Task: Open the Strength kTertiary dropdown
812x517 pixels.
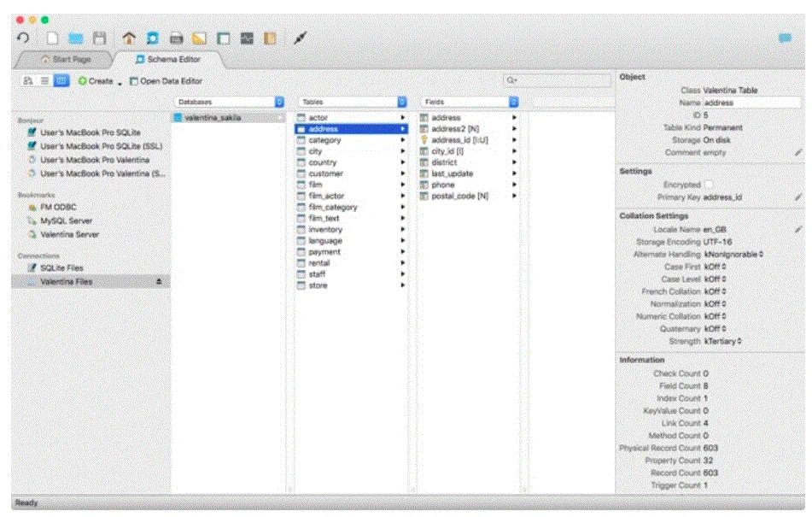Action: coord(723,341)
